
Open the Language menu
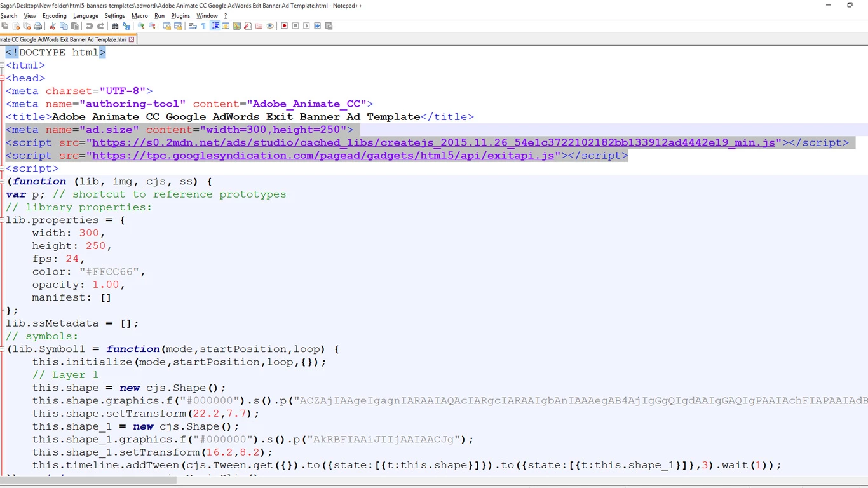tap(86, 16)
